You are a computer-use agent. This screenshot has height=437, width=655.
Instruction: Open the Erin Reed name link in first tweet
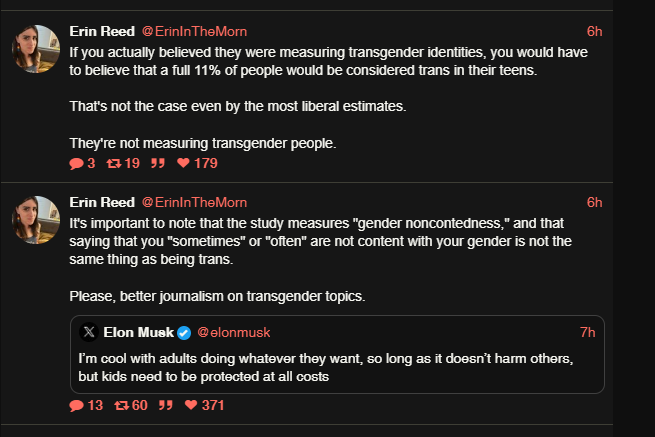coord(101,31)
